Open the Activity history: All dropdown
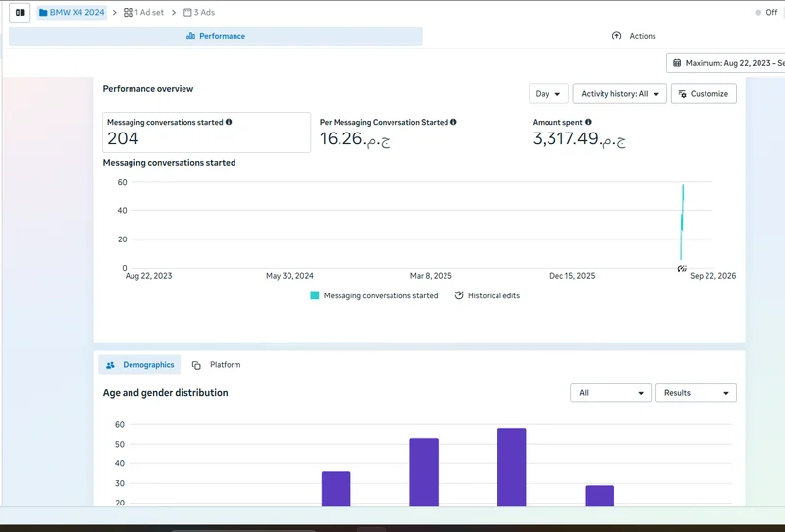This screenshot has height=532, width=785. (620, 94)
